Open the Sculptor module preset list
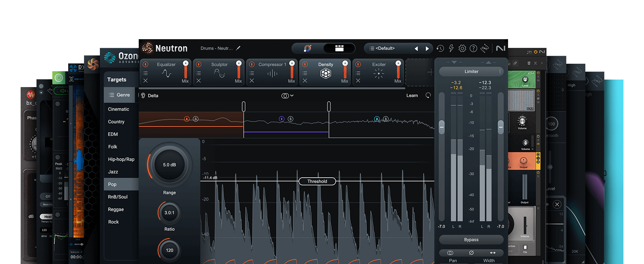644x264 pixels. 199,73
